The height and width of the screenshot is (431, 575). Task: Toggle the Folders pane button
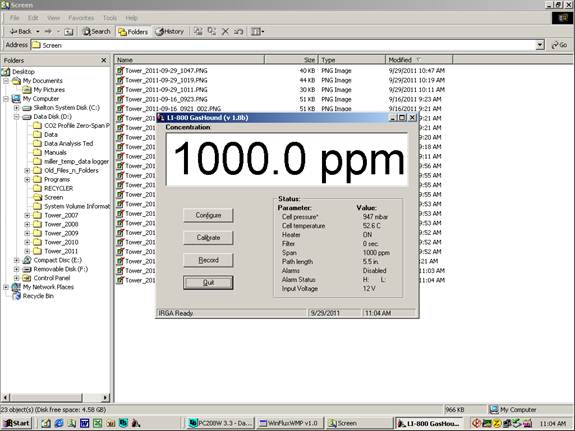pos(133,32)
